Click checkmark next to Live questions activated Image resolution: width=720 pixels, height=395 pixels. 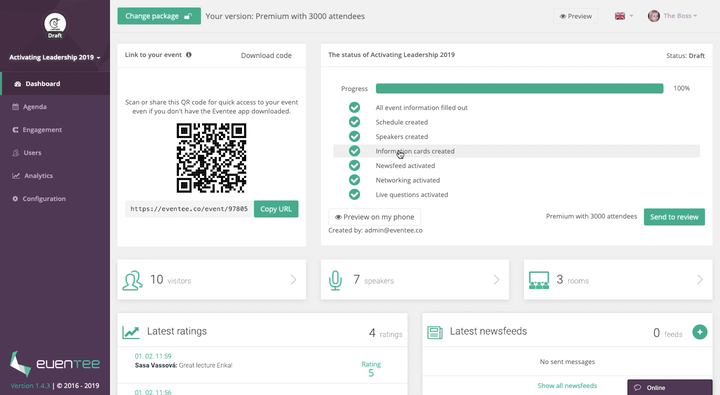[x=354, y=194]
